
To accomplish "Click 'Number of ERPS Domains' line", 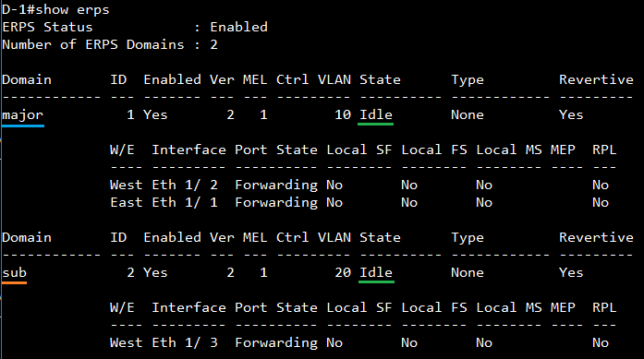I will click(110, 44).
